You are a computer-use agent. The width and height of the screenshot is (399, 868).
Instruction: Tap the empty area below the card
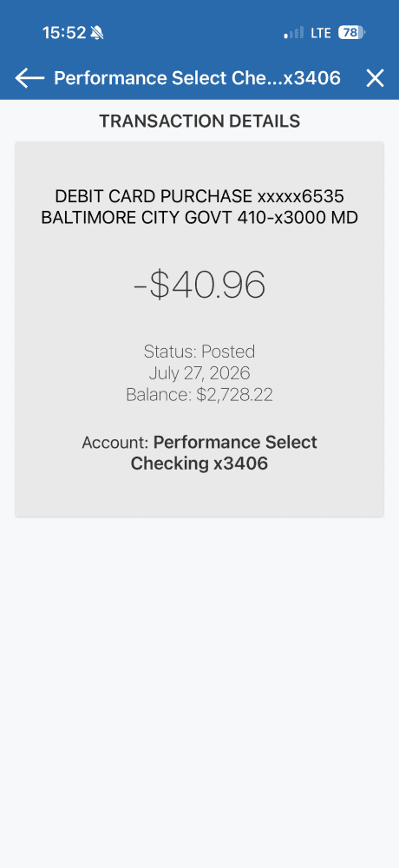click(199, 692)
